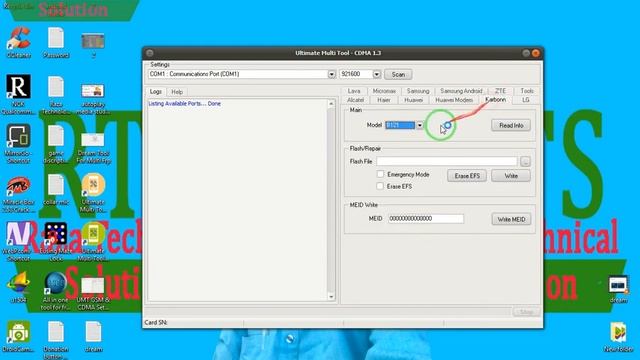Switch to the Samsung tab

click(x=418, y=91)
